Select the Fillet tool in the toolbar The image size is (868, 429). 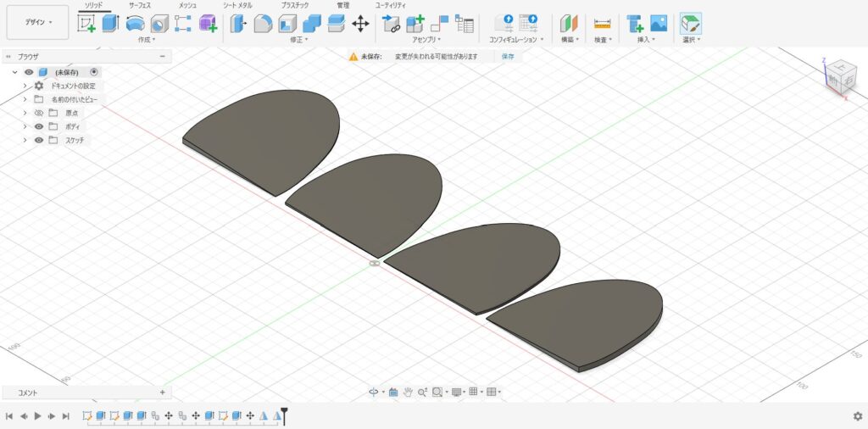pyautogui.click(x=263, y=24)
